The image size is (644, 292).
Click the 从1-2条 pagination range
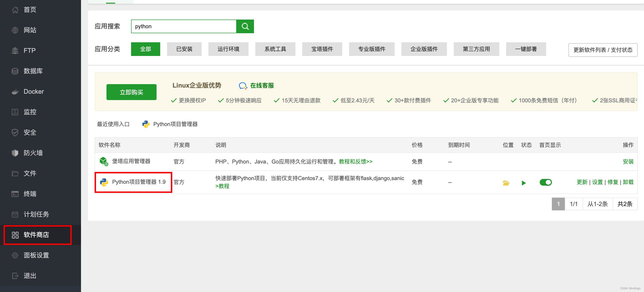tap(598, 204)
